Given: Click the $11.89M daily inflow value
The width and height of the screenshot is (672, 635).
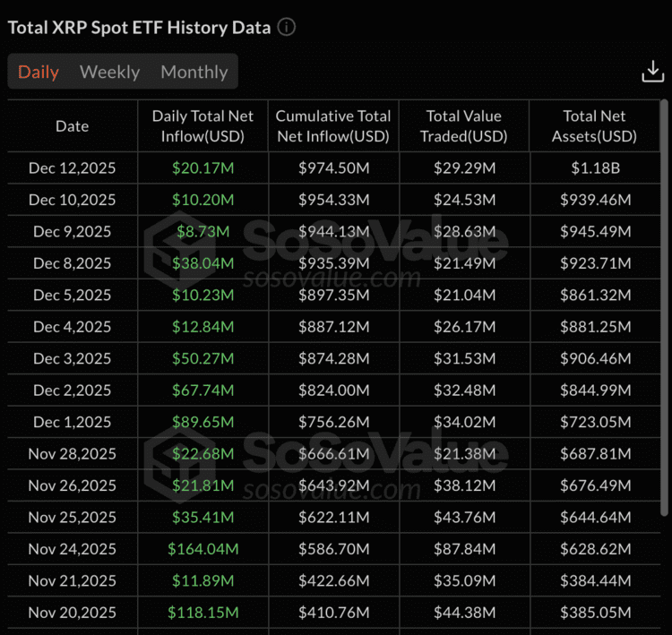Looking at the screenshot, I should pyautogui.click(x=202, y=580).
